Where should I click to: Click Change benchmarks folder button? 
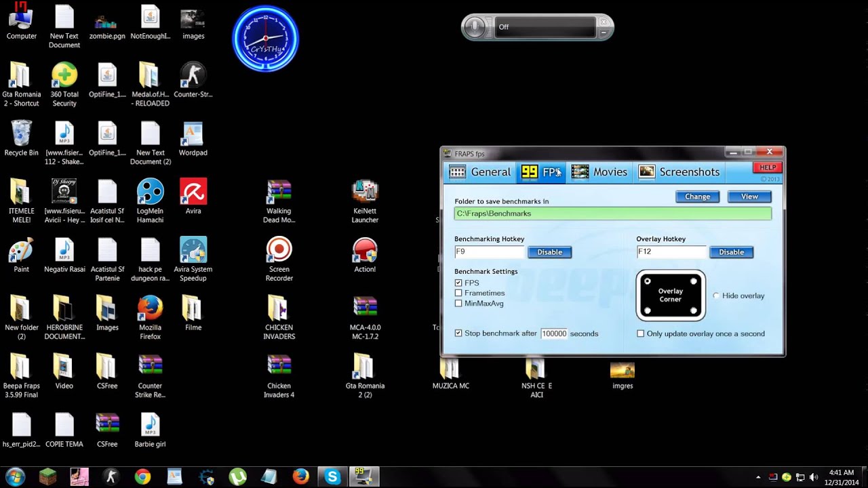pos(697,197)
